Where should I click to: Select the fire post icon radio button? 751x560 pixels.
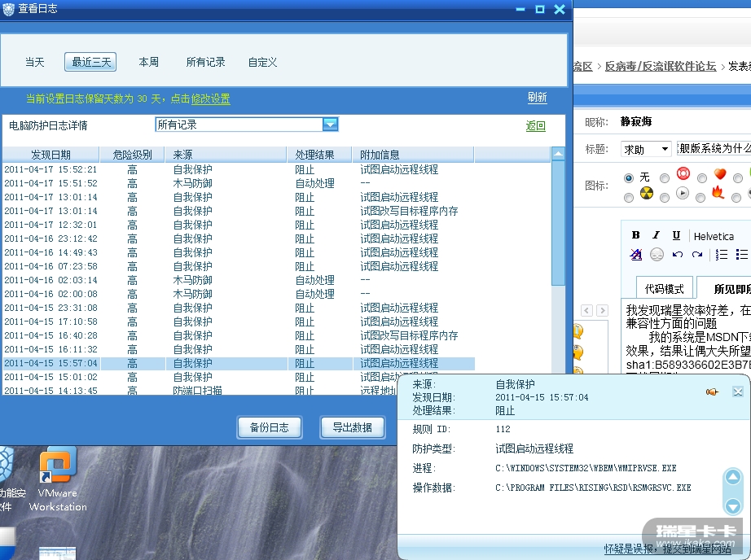click(700, 198)
